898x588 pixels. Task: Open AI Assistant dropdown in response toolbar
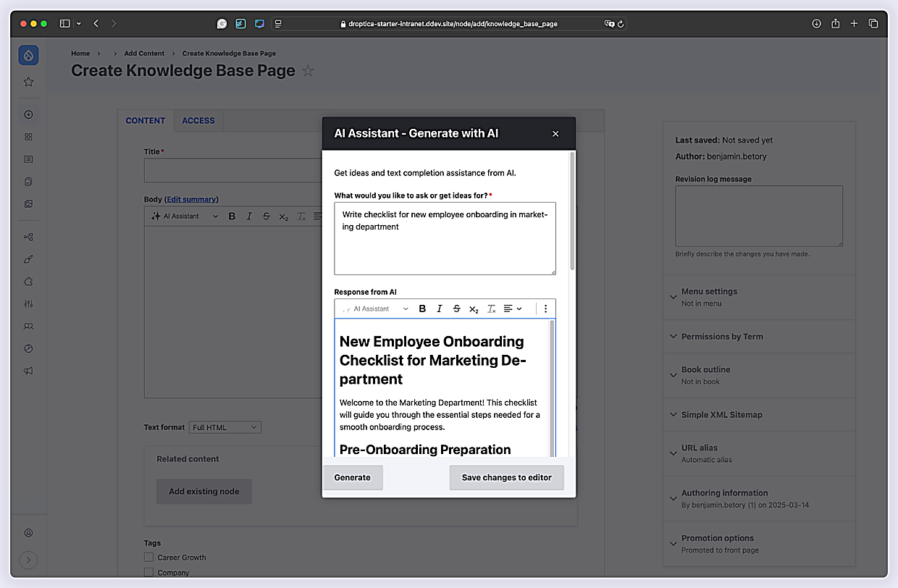374,308
